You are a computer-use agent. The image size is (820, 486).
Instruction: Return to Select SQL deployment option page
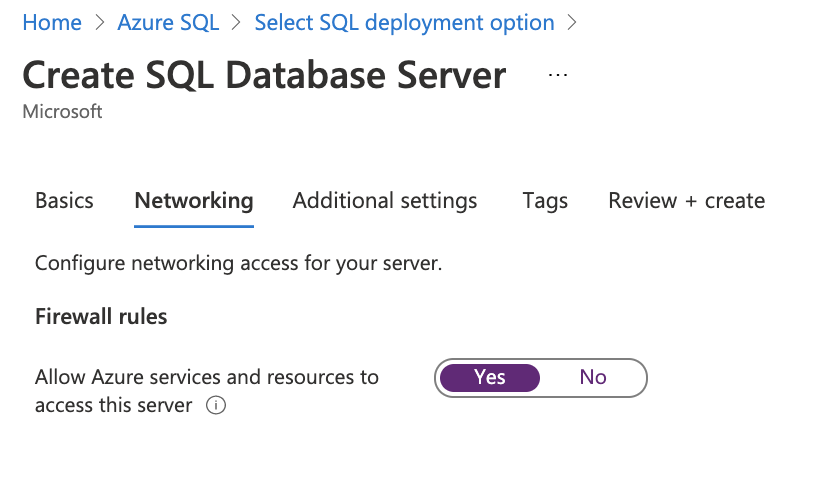pos(404,22)
